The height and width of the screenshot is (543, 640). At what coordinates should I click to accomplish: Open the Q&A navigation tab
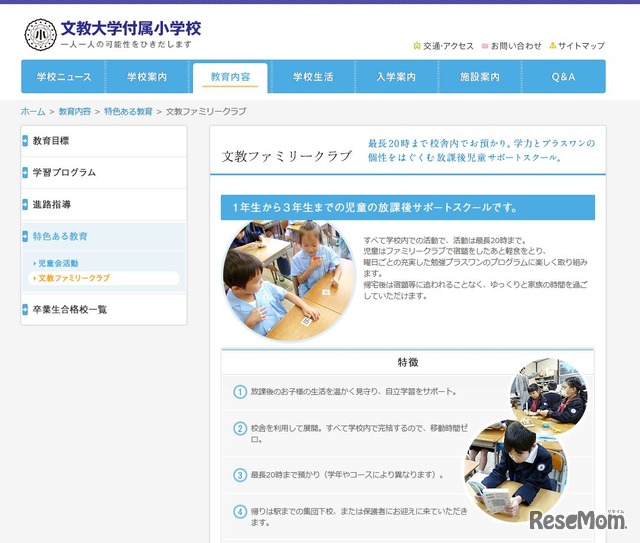563,77
